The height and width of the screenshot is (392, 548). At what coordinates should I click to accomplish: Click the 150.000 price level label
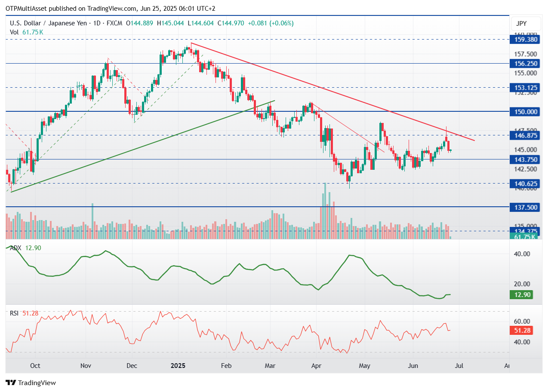click(526, 112)
